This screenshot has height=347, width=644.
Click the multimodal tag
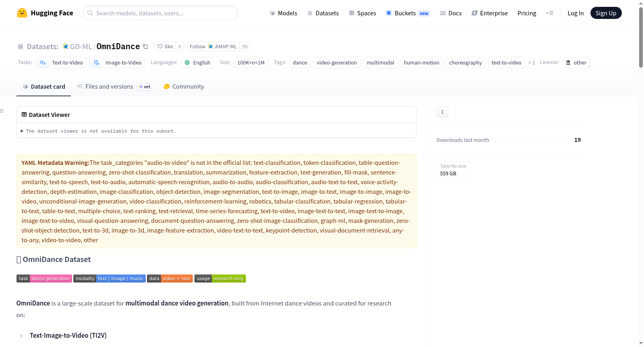[380, 62]
